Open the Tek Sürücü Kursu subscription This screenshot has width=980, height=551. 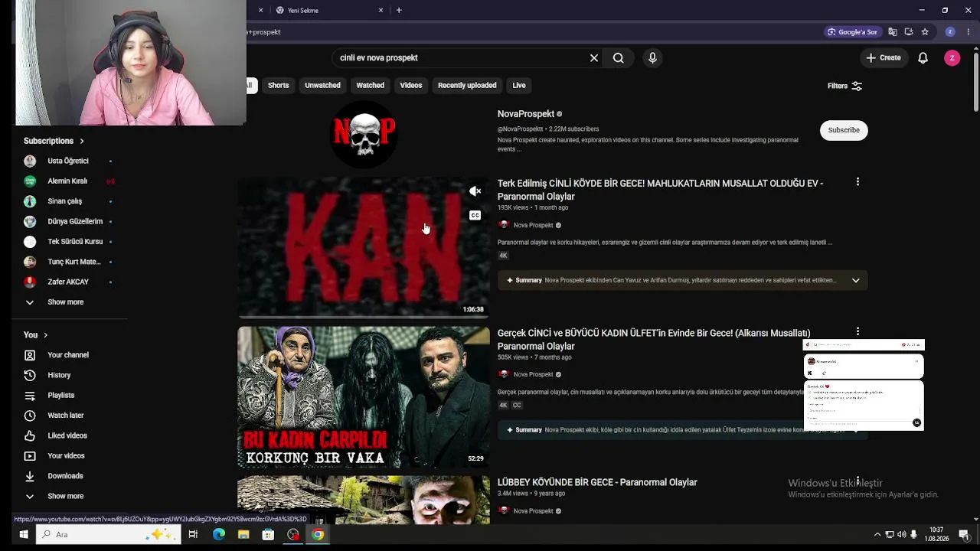point(69,242)
